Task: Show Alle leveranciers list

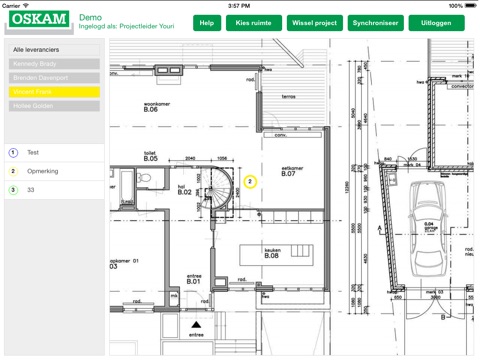Action: [x=54, y=50]
